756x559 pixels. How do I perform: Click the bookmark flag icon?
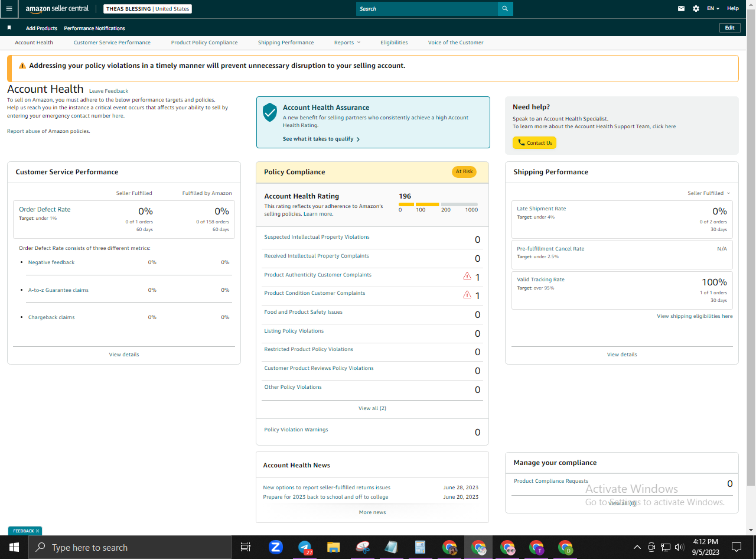point(9,28)
